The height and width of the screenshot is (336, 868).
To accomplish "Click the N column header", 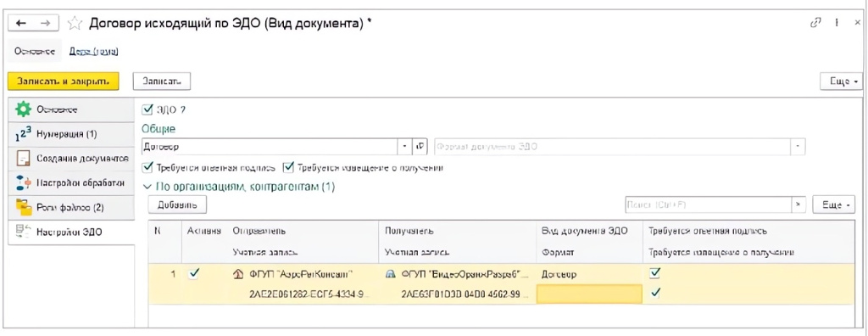I will pyautogui.click(x=157, y=231).
